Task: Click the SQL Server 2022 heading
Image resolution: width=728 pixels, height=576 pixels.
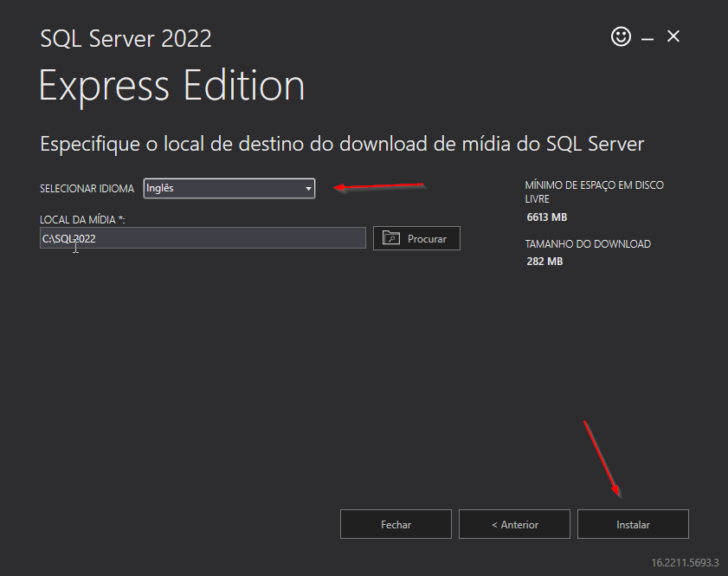Action: (x=126, y=38)
